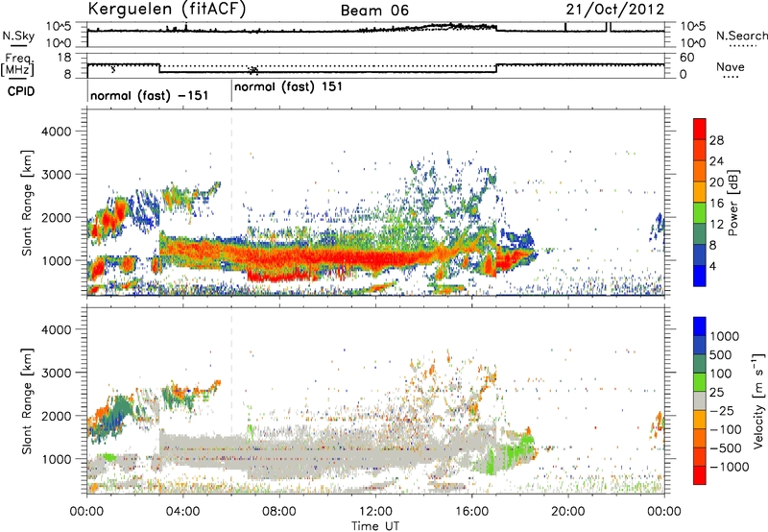Pick the light green segment of power colorbar
768x532 pixels.
tap(700, 213)
